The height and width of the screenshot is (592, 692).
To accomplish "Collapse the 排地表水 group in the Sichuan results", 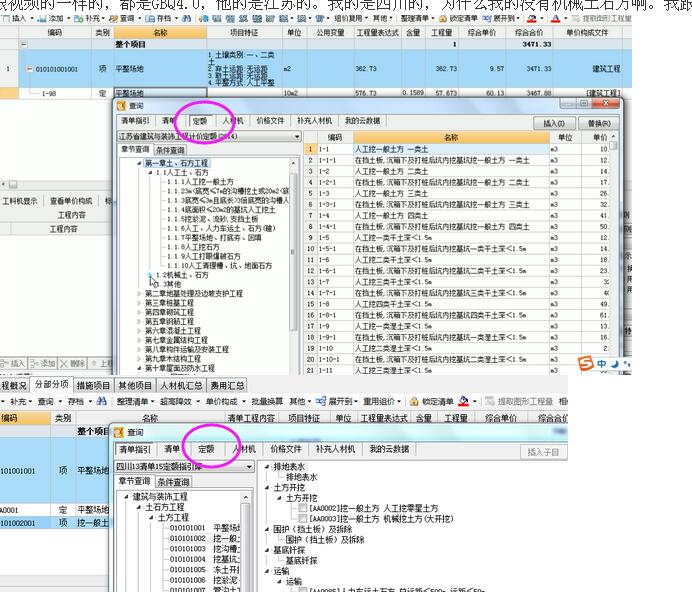I will coord(267,467).
